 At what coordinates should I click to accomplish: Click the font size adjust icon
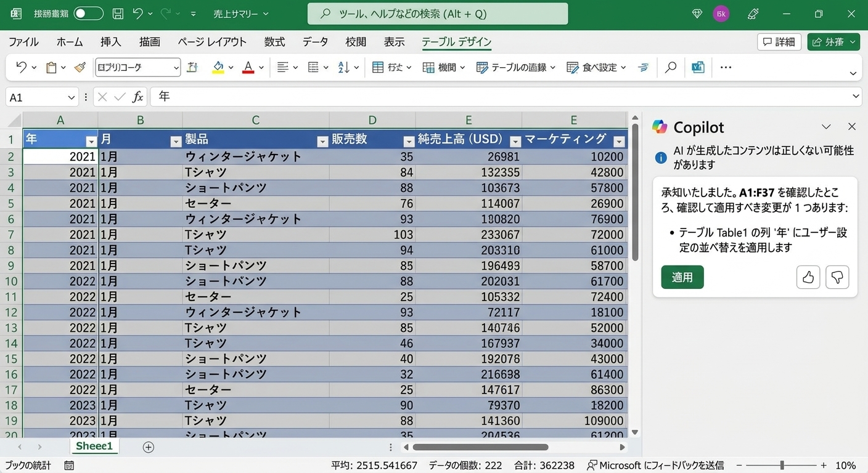[192, 67]
